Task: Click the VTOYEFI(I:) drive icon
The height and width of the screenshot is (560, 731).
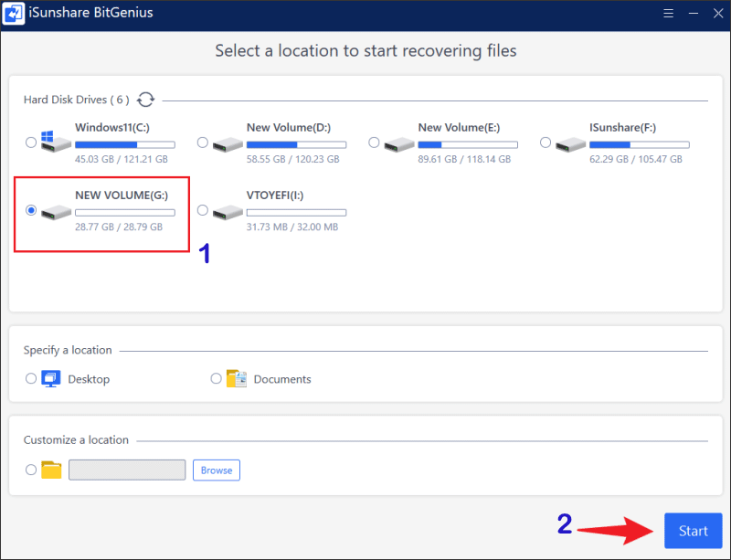Action: [x=228, y=211]
